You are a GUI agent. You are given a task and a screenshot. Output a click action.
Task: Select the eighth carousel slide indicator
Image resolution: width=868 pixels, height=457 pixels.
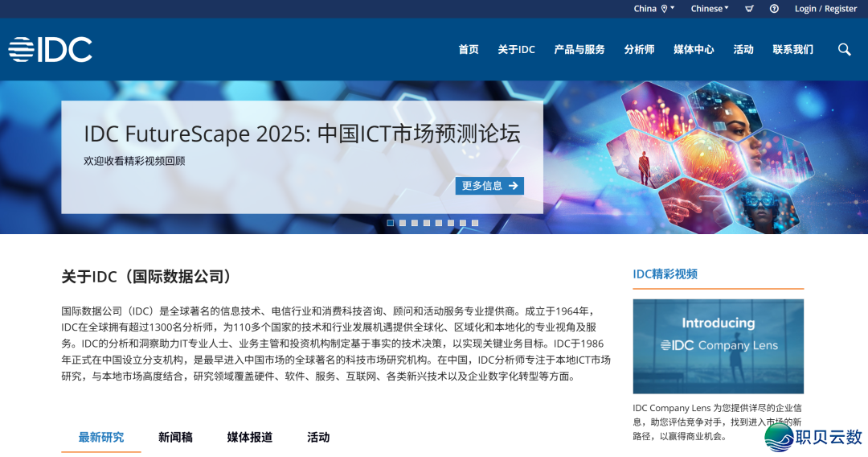coord(475,223)
